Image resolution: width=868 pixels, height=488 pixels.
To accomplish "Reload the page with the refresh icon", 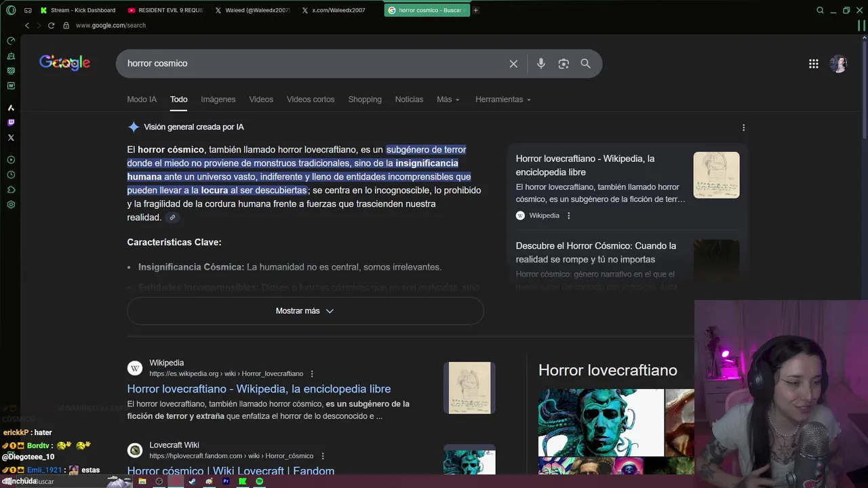I will click(x=51, y=25).
